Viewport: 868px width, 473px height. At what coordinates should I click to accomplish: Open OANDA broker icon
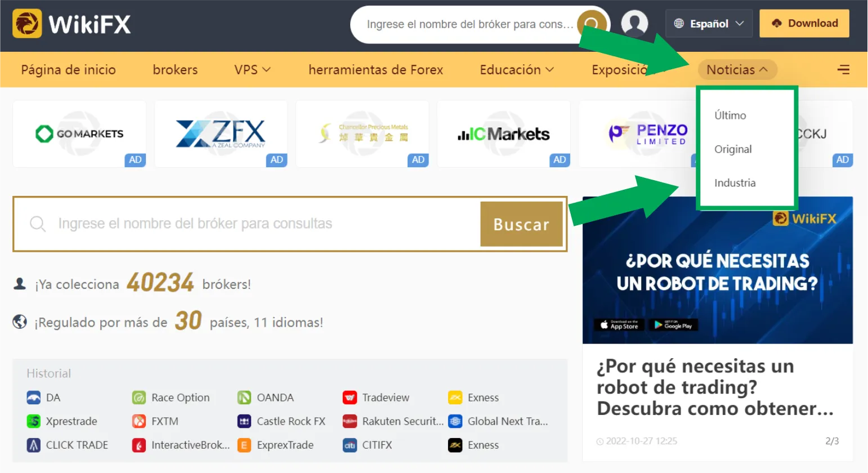[x=244, y=398]
